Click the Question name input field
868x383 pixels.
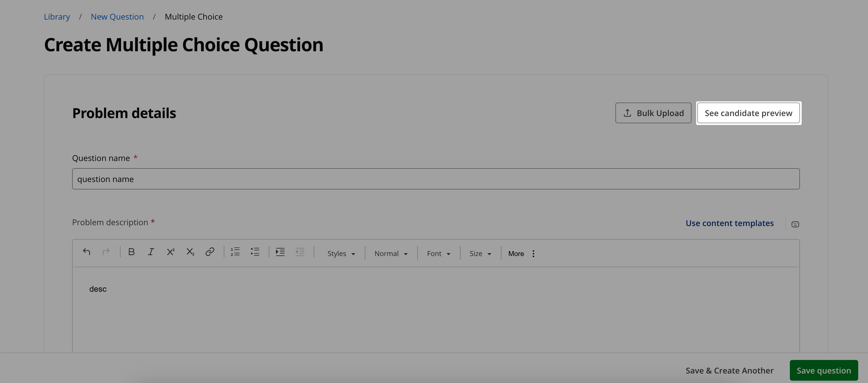tap(435, 179)
